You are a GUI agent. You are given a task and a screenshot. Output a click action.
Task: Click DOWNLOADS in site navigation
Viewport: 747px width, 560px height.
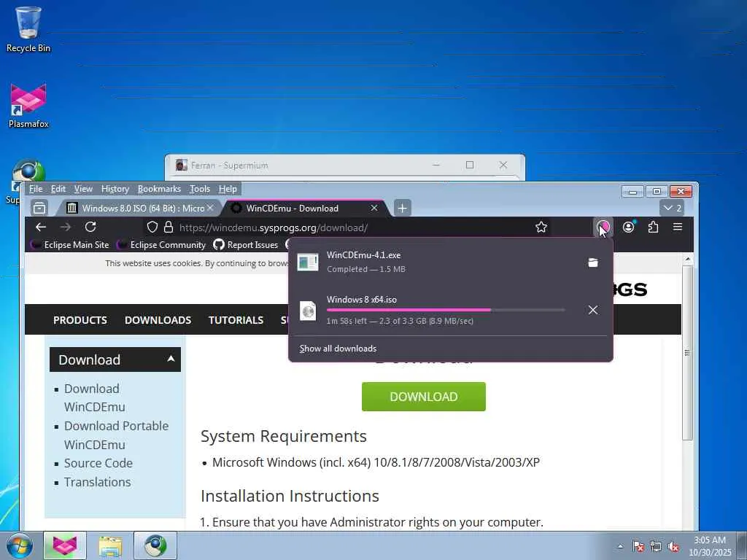coord(158,320)
